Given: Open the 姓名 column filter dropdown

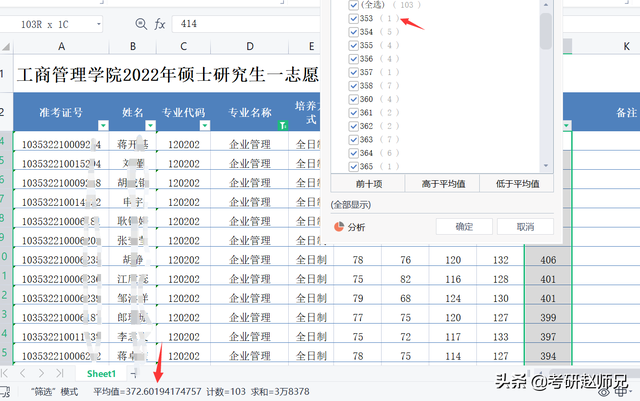Looking at the screenshot, I should click(x=150, y=125).
